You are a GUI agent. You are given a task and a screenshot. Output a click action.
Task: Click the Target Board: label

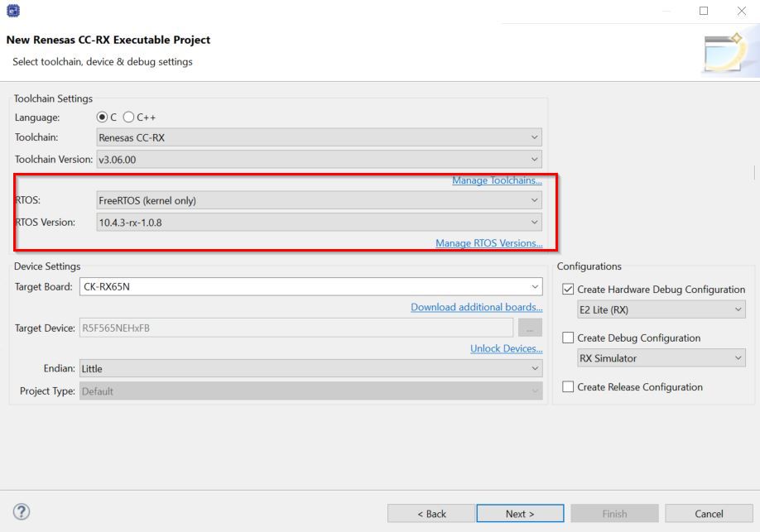coord(44,287)
